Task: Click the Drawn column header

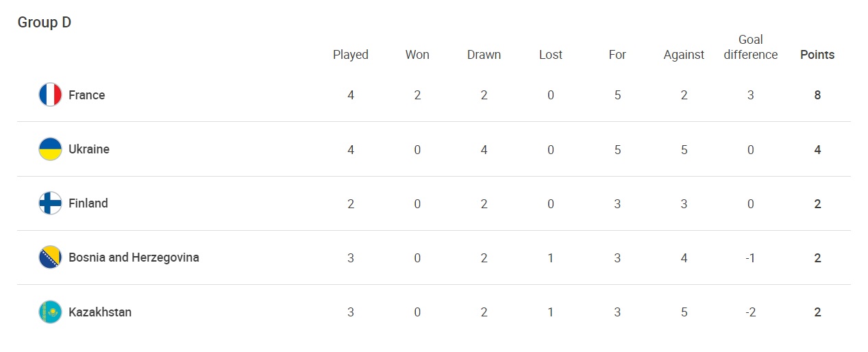Action: click(x=484, y=55)
